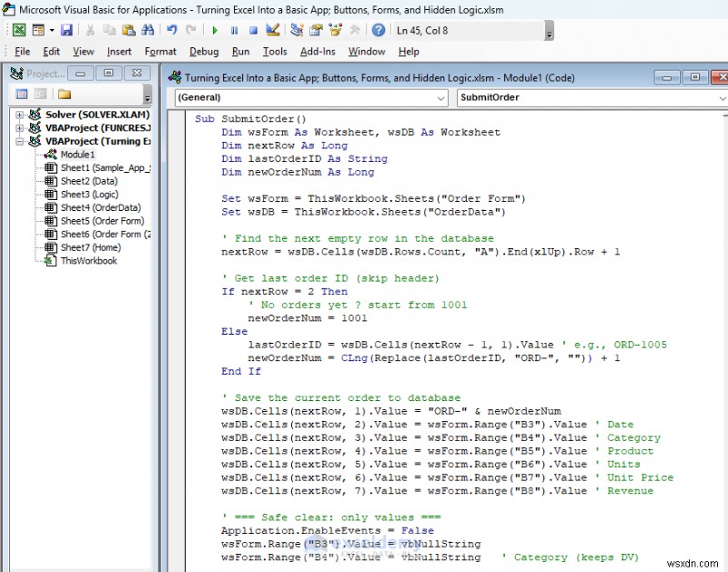
Task: Open the Run menu
Action: [240, 52]
